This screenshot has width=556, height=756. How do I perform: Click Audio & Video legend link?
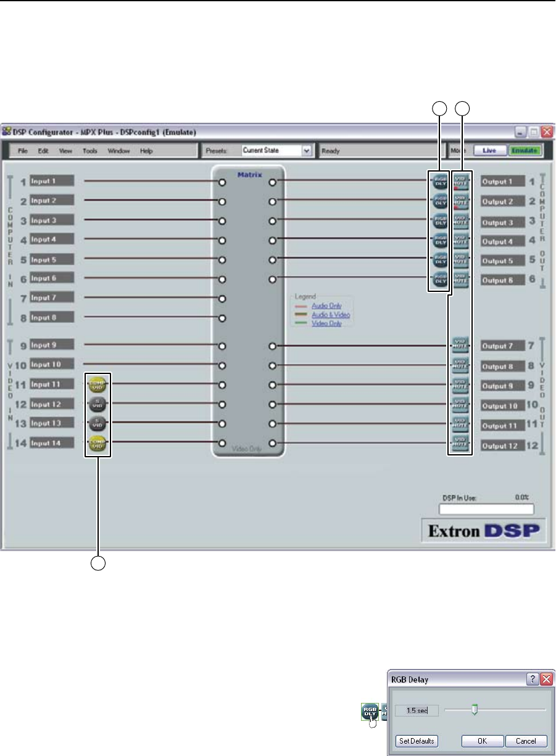pos(331,315)
